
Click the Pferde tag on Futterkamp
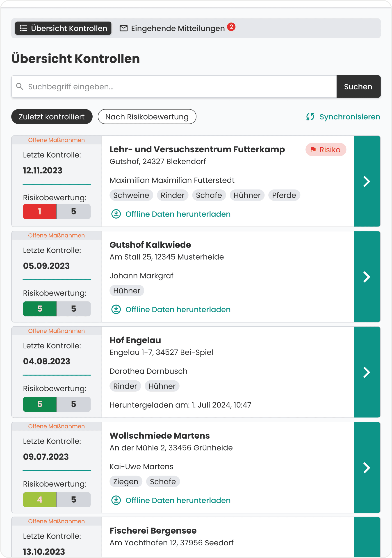284,195
